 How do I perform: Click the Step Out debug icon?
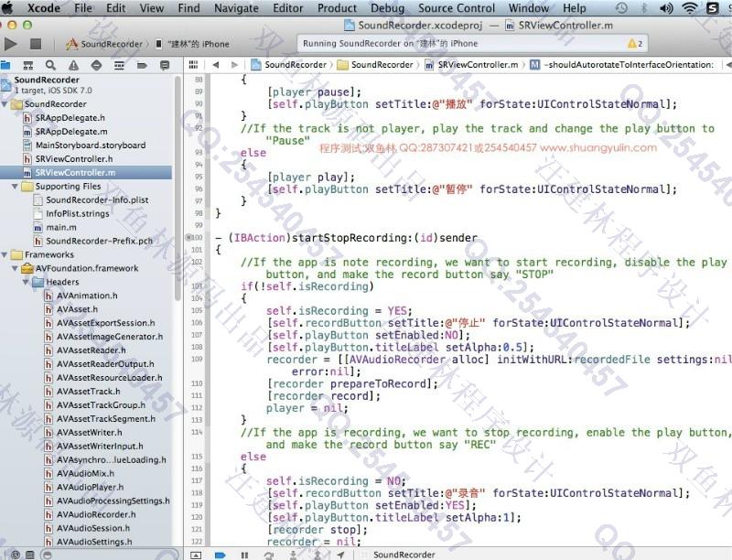317,555
